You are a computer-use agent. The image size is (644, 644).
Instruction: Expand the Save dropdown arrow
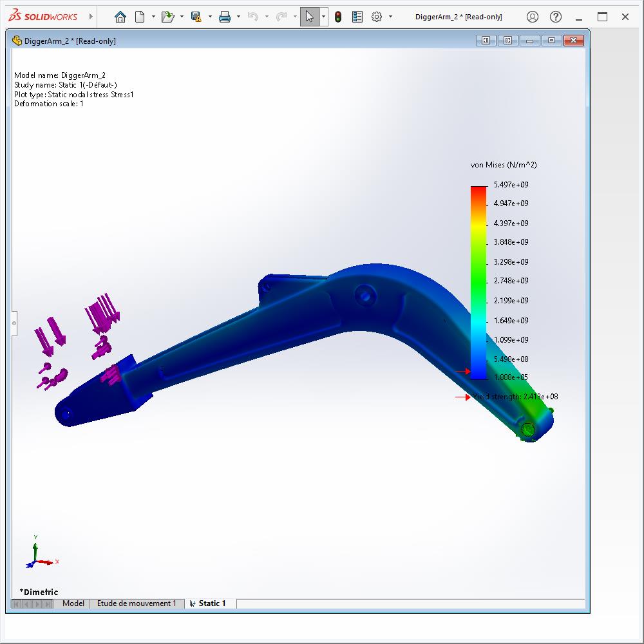point(210,17)
